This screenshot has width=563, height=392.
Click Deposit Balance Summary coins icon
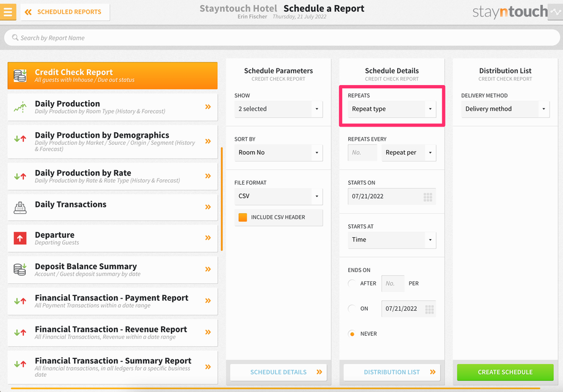[20, 269]
